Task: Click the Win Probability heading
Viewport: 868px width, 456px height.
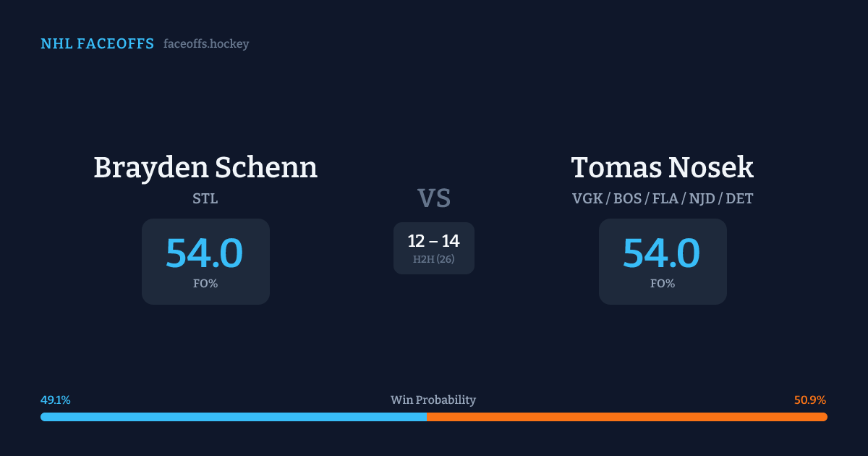Action: pyautogui.click(x=433, y=400)
